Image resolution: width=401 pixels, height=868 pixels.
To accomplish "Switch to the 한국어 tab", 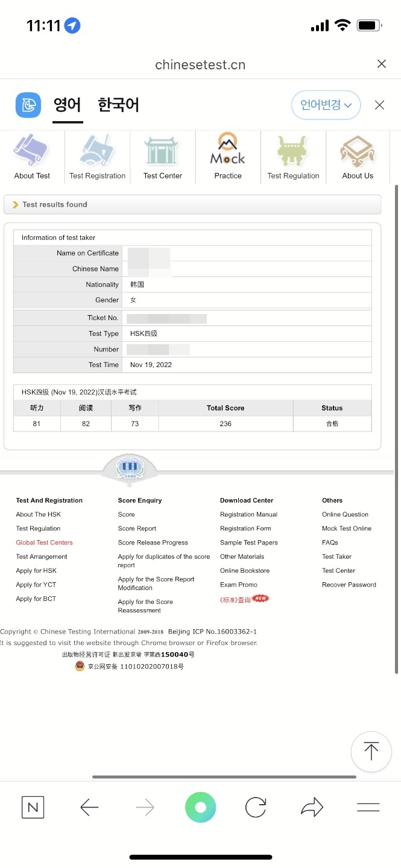I will click(x=118, y=105).
